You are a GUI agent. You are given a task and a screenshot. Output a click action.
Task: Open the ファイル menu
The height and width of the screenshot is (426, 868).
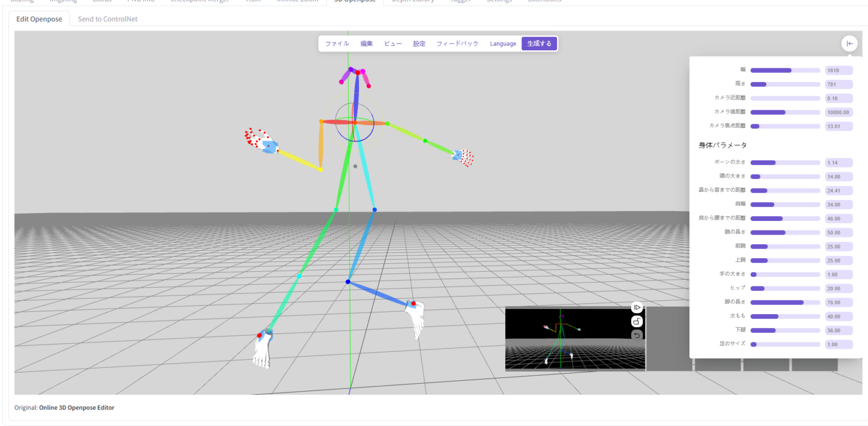[x=336, y=43]
